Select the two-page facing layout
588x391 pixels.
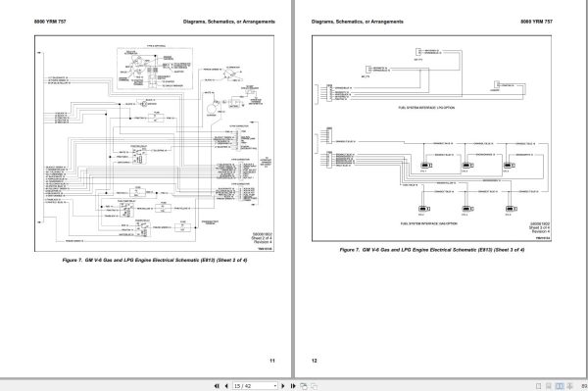coord(560,386)
